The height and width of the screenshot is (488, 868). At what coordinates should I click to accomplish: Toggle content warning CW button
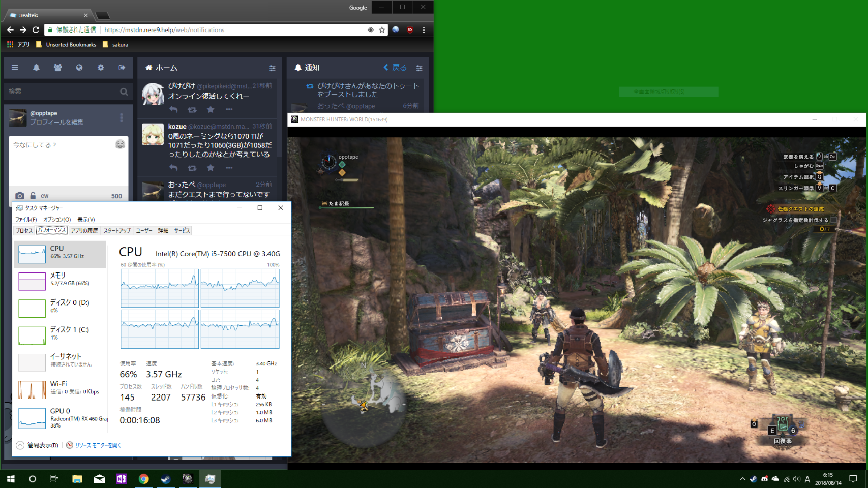pos(45,196)
